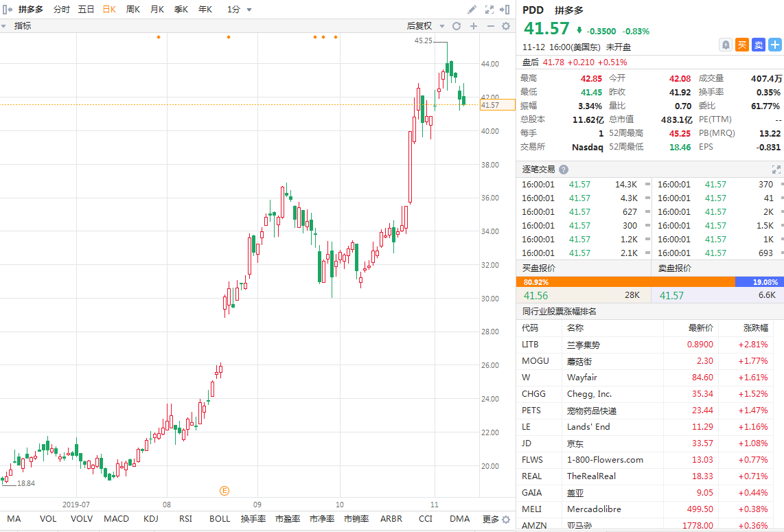Toggle the KDJ indicator
Viewport: 784px width, 532px height.
coord(151,519)
